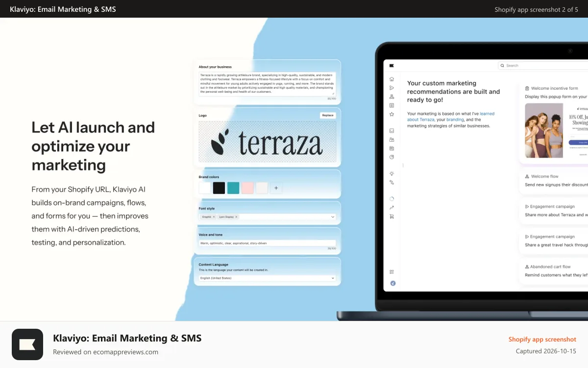Click the trending arrow icon in sidebar
Image resolution: width=588 pixels, height=368 pixels.
pos(392,208)
